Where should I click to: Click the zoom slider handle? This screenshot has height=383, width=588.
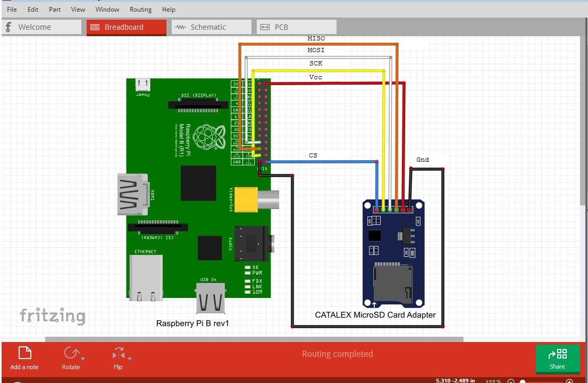(523, 381)
